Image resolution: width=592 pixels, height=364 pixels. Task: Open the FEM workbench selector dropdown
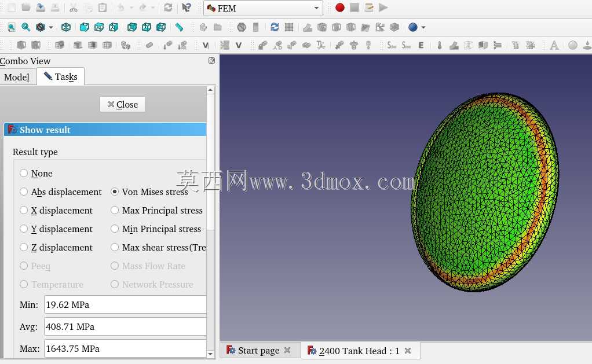pyautogui.click(x=263, y=8)
